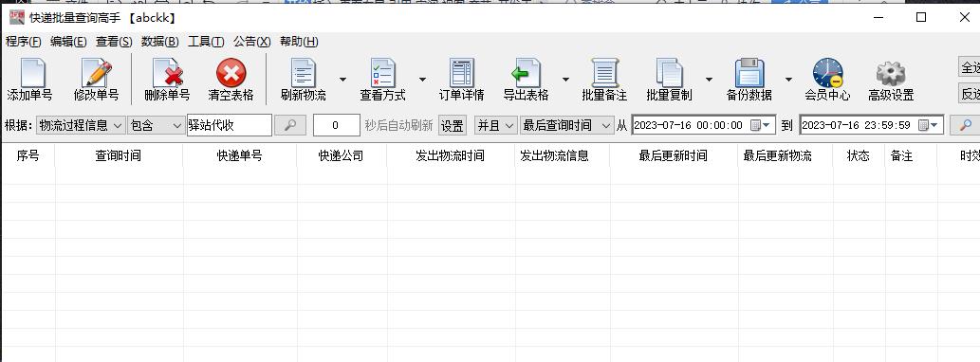This screenshot has height=362, width=980.
Task: Expand the 批量复制 dropdown arrow
Action: pyautogui.click(x=709, y=80)
